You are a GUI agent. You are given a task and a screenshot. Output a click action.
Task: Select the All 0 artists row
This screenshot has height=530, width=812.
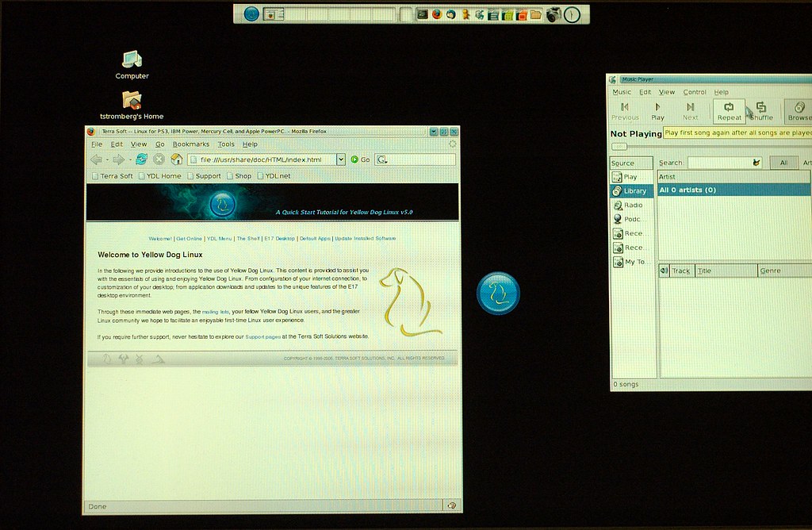[x=733, y=190]
